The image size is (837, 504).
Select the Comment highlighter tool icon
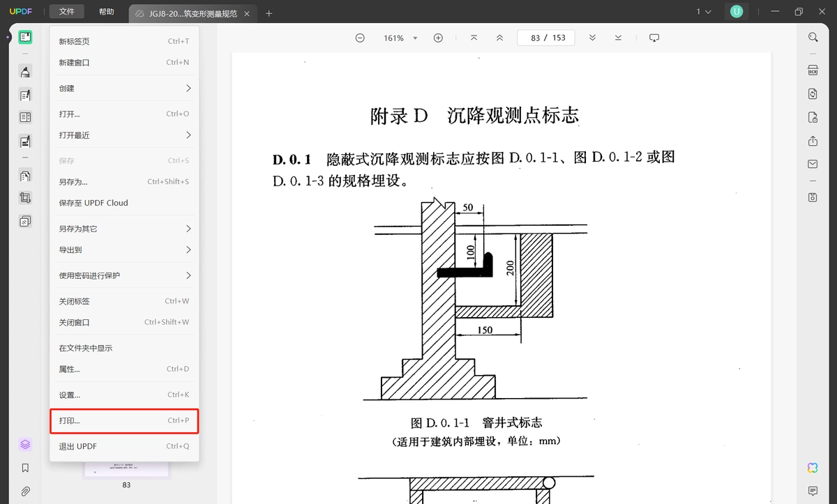[x=25, y=71]
